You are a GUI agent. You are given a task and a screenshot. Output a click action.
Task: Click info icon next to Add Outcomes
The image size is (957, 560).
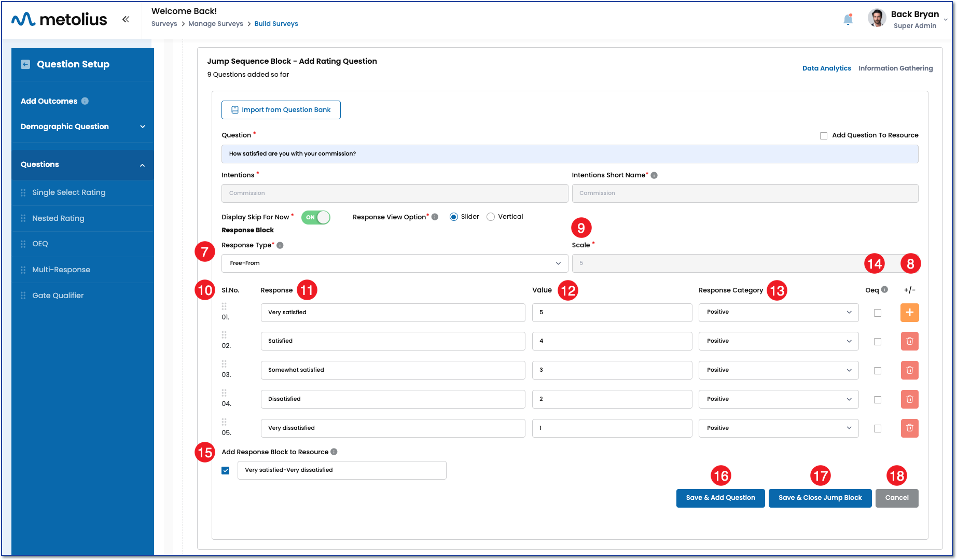(x=85, y=101)
